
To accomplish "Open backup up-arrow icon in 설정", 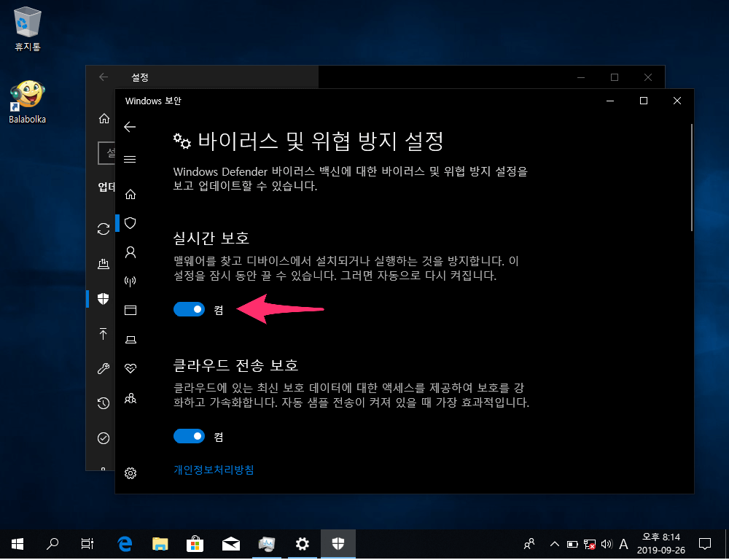I will (x=104, y=333).
